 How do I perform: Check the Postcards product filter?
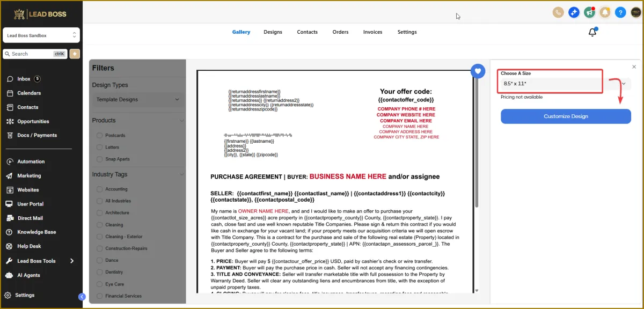click(99, 135)
